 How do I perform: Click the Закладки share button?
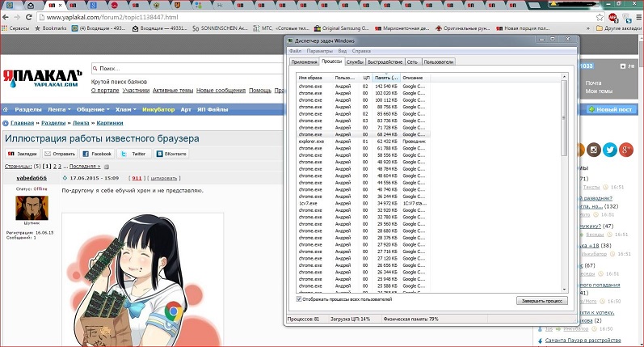click(23, 154)
